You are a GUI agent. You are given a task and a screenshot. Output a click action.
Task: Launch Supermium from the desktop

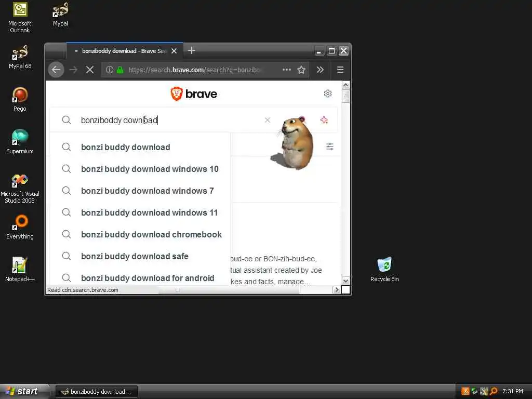click(20, 141)
